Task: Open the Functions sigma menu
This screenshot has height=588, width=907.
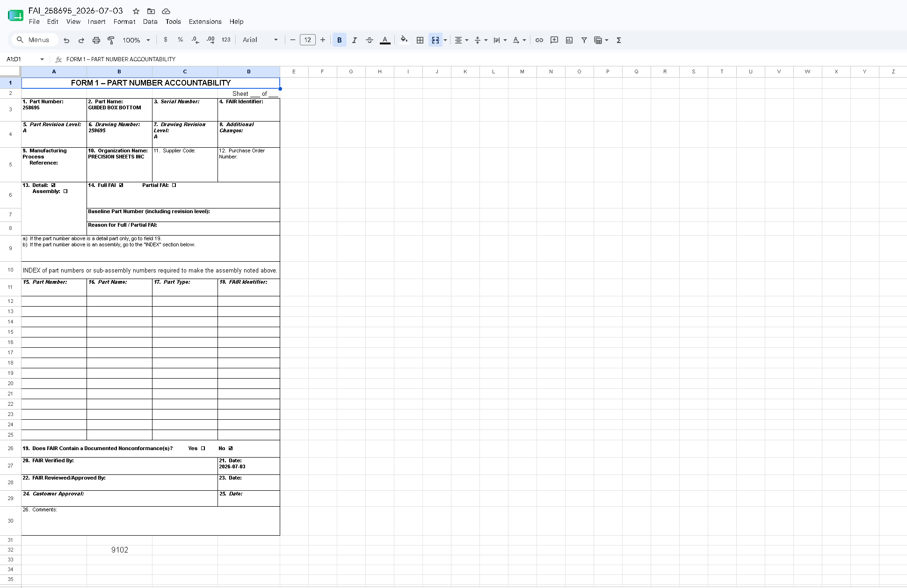Action: pos(619,40)
